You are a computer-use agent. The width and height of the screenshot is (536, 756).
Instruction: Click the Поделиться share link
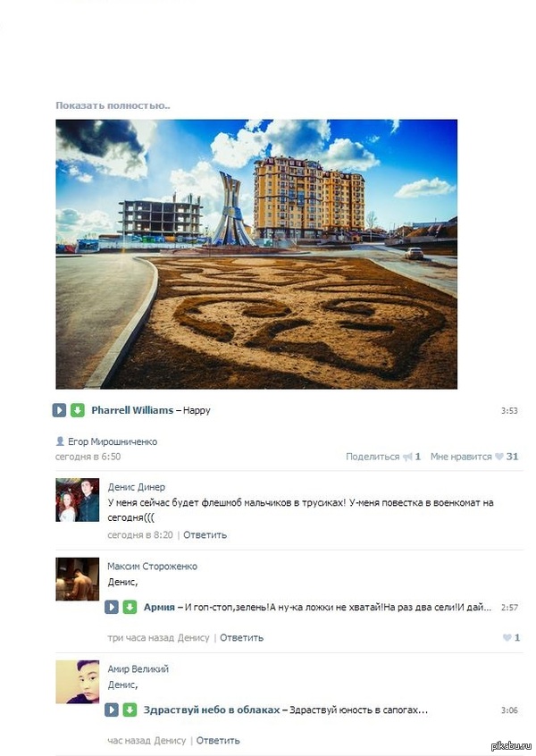(x=373, y=457)
